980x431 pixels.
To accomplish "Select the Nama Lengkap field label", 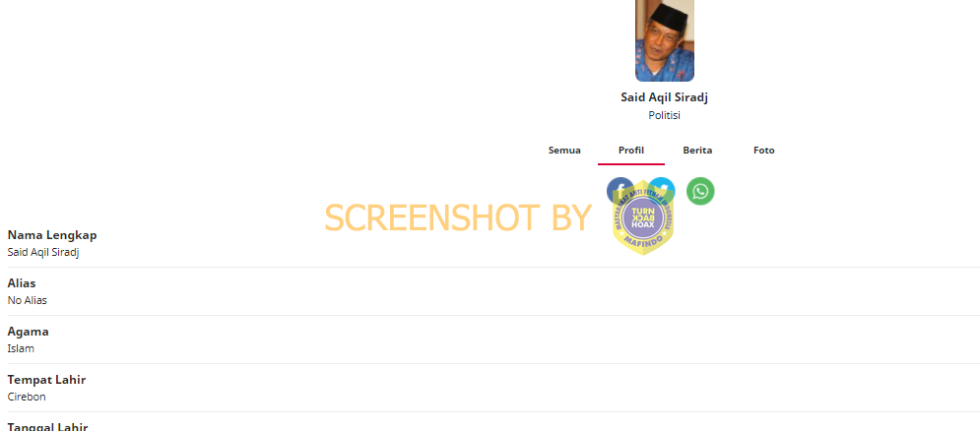I will [52, 235].
